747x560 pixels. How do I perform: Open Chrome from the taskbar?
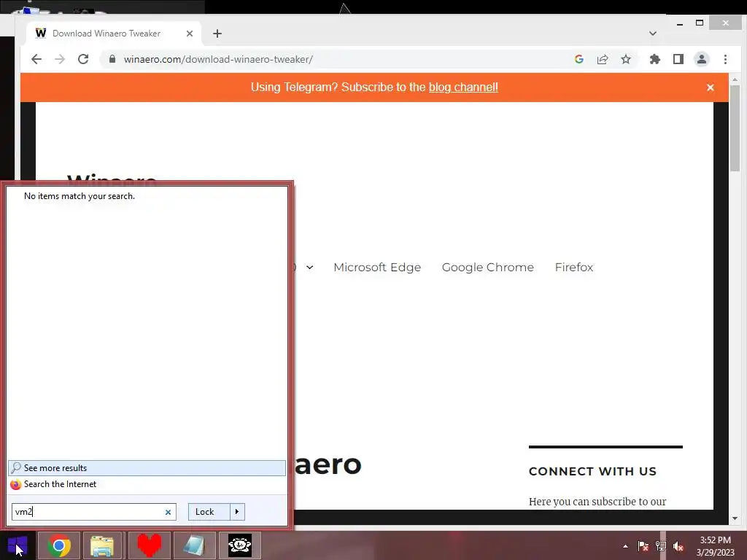[x=59, y=545]
